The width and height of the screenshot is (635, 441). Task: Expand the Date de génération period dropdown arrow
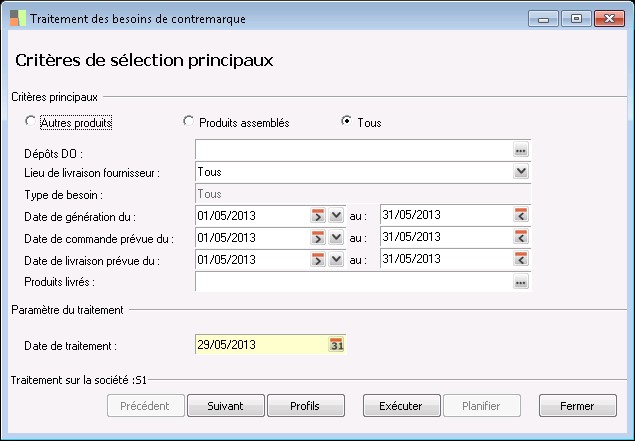tap(336, 216)
